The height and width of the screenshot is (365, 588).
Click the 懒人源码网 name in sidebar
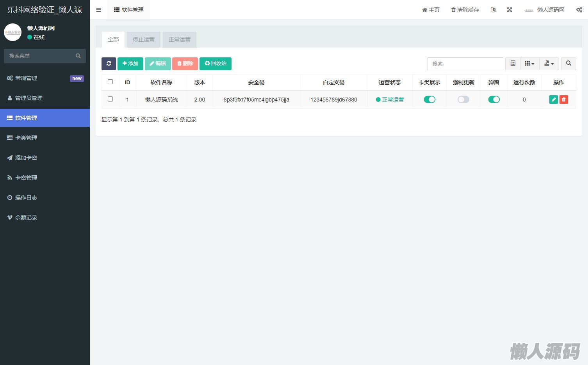click(x=41, y=28)
